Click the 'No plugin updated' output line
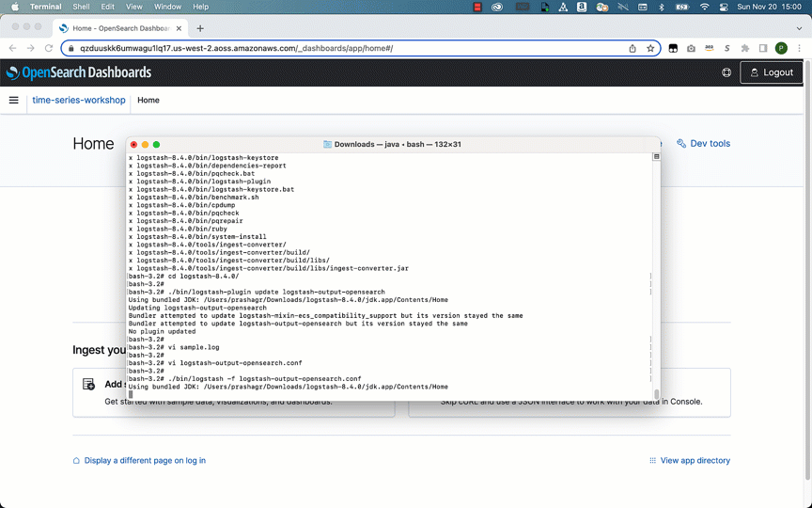The image size is (812, 508). (x=162, y=331)
